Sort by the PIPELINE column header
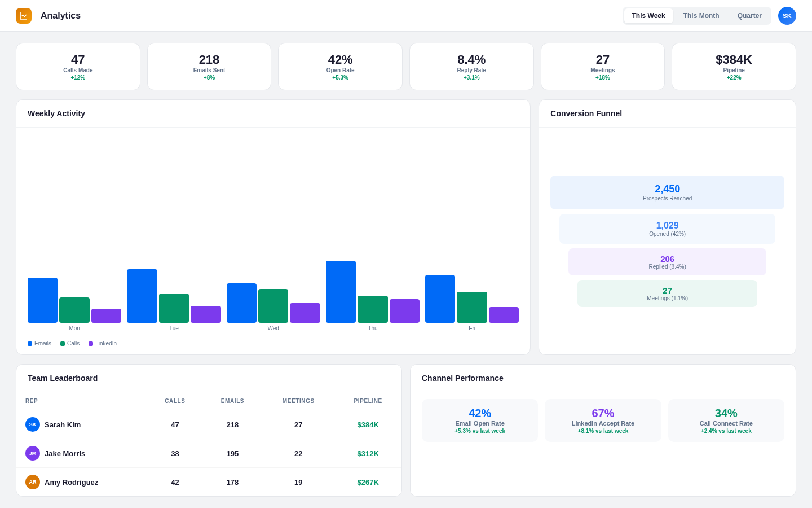The width and height of the screenshot is (812, 508). tap(368, 401)
